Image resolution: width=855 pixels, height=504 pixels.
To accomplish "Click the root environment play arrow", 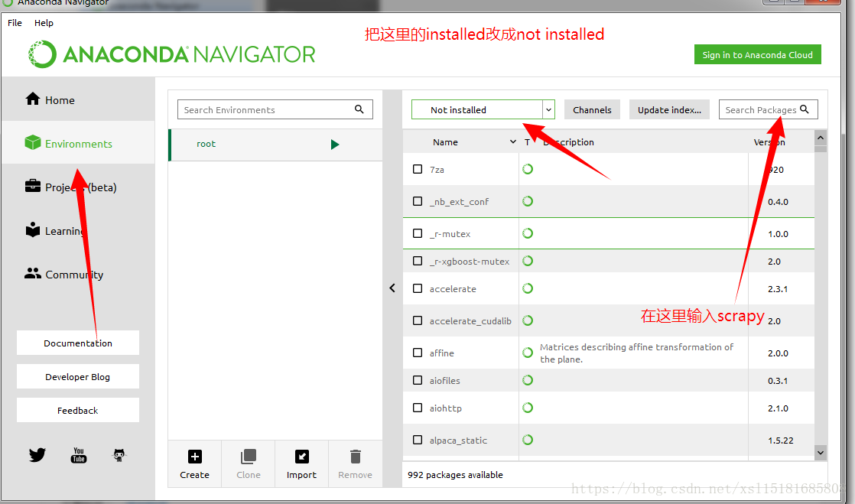I will [x=335, y=145].
